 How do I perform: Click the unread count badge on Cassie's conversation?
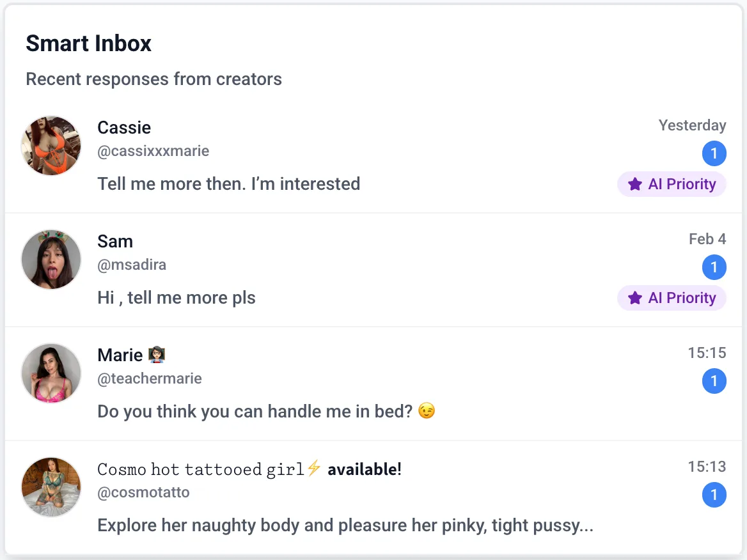pos(714,153)
